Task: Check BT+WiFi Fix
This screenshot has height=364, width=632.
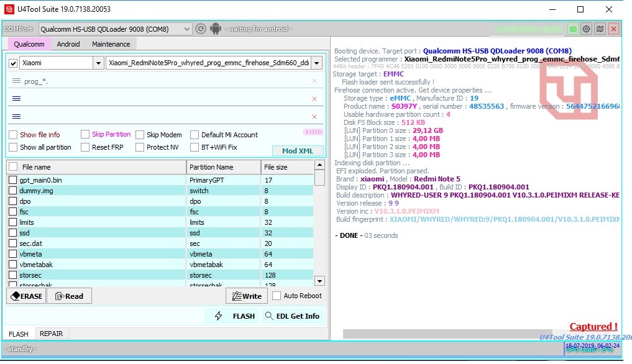Action: [195, 147]
